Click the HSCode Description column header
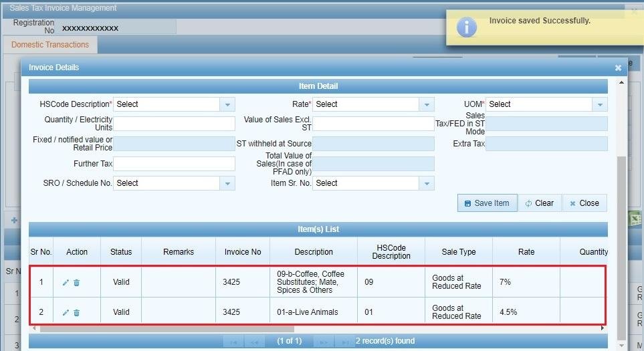644x351 pixels. 391,251
